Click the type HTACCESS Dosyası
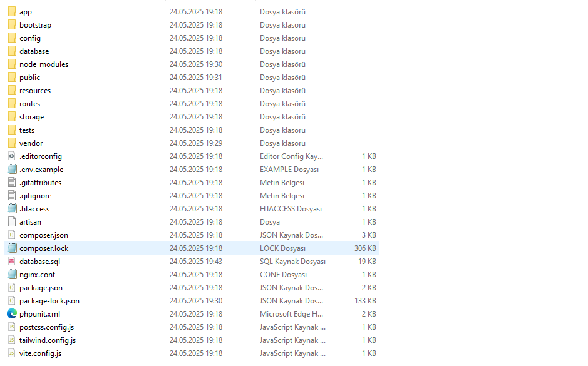This screenshot has height=366, width=588. [x=291, y=209]
